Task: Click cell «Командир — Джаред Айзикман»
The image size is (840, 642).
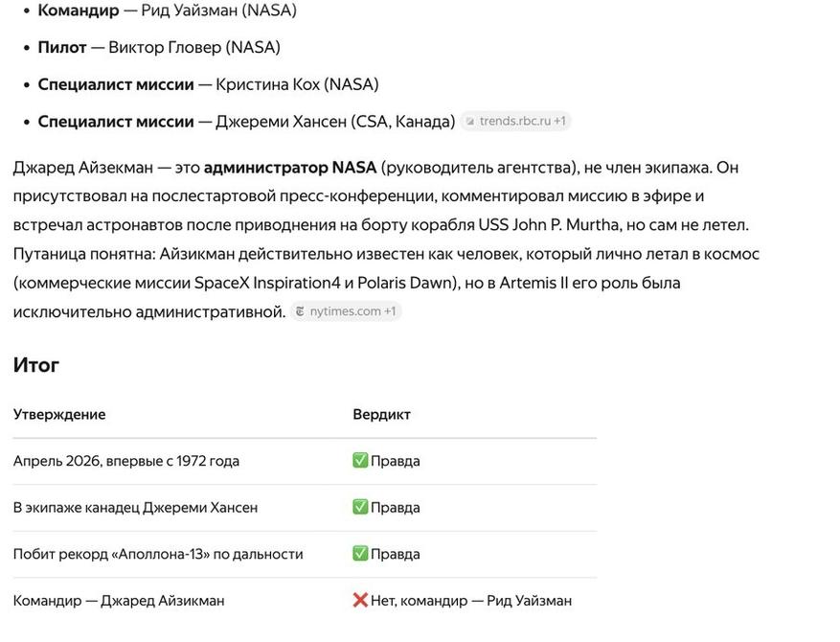Action: pos(119,601)
